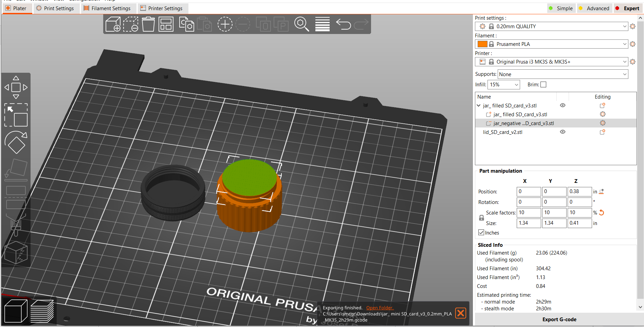The image size is (644, 327).
Task: Open the Print settings gear icon
Action: (x=632, y=26)
